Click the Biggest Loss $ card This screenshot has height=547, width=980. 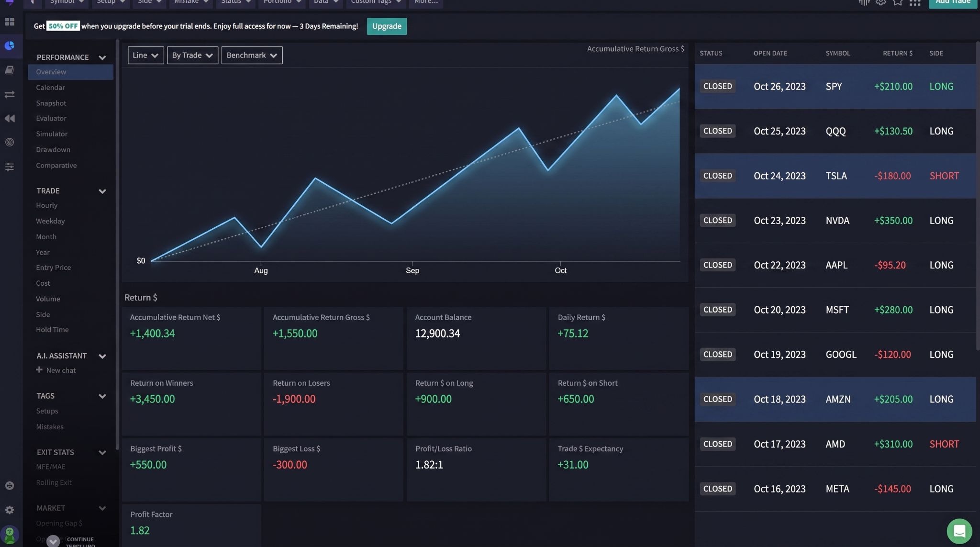click(x=334, y=470)
